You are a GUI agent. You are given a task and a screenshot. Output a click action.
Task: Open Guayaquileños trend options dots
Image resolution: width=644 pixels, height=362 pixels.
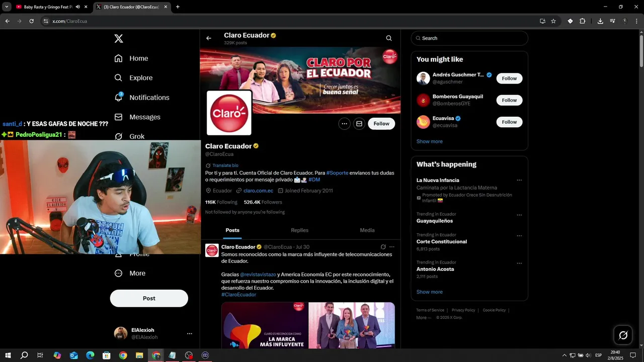point(519,215)
